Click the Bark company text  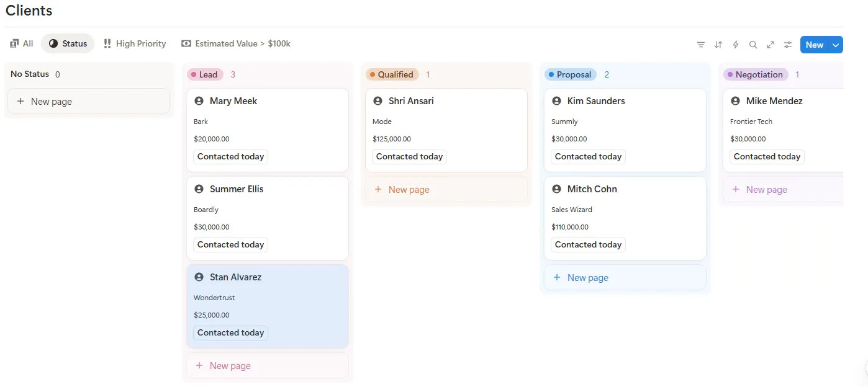201,122
